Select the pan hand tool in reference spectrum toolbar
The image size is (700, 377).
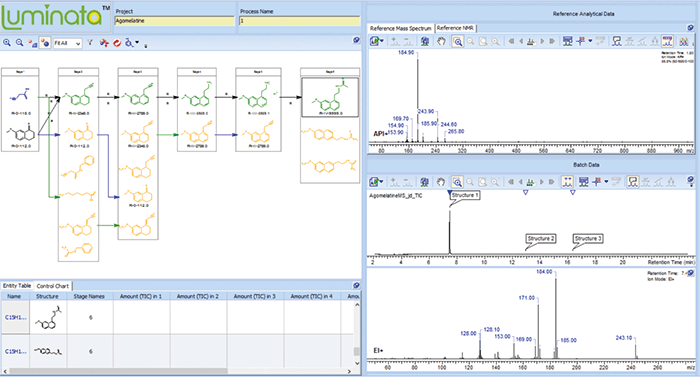click(x=441, y=42)
